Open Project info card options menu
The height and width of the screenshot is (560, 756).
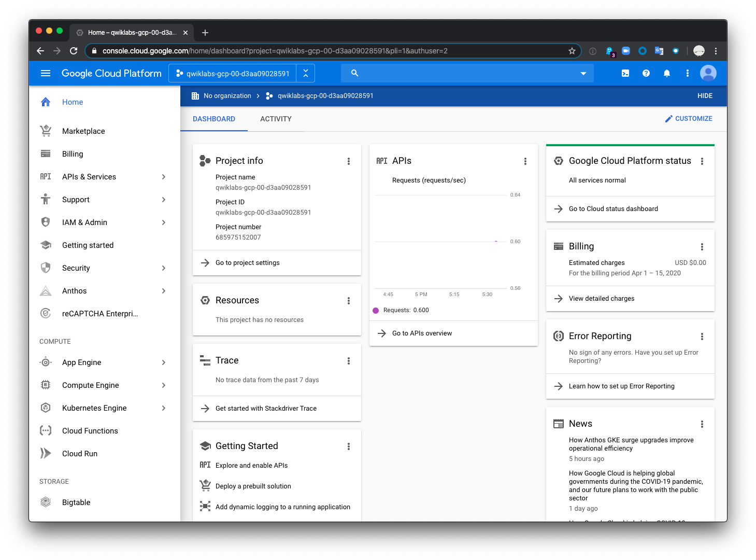349,161
